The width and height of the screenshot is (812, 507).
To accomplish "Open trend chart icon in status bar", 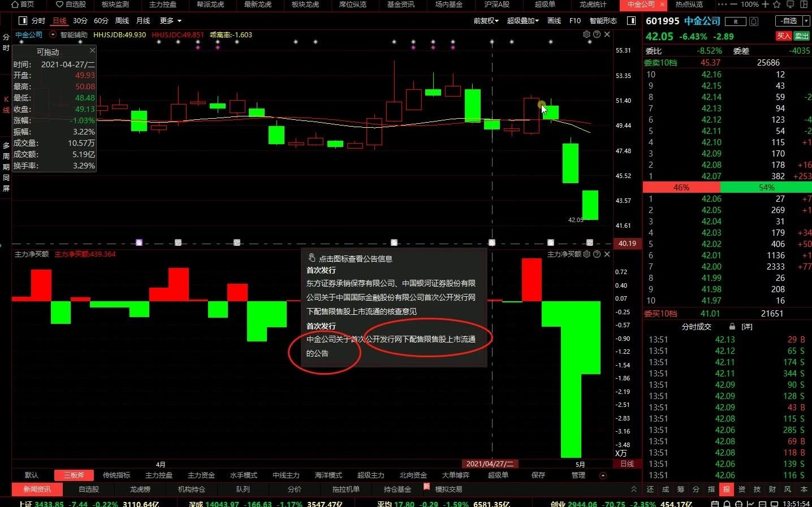I will (x=751, y=504).
